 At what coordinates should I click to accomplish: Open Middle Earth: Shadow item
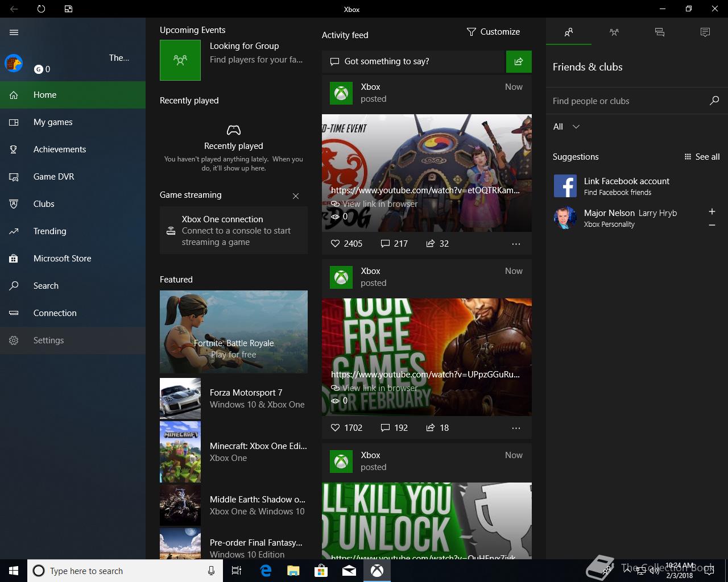234,505
